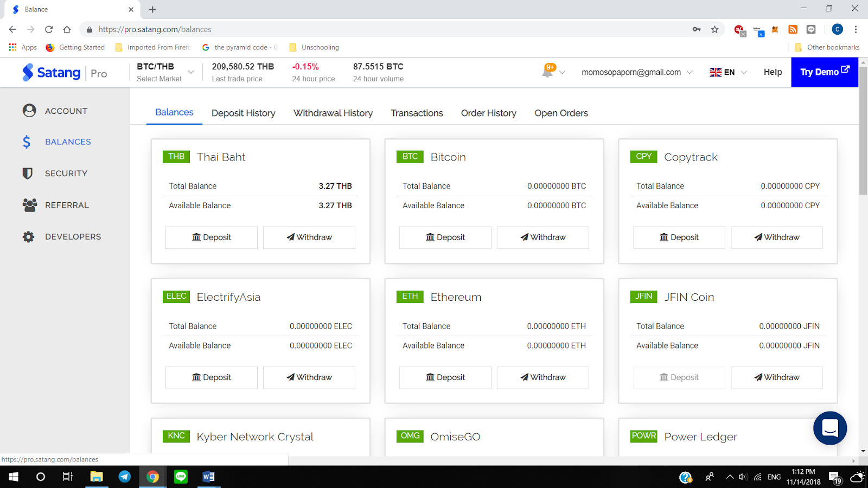Screen dimensions: 868x488
Task: Open the momosopaporn@gmail.com account dropdown
Action: (637, 72)
